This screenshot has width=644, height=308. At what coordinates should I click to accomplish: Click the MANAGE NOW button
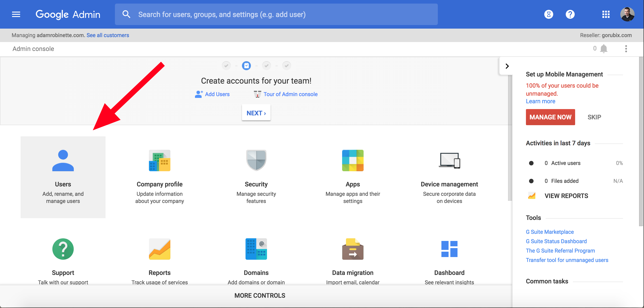[x=550, y=117]
